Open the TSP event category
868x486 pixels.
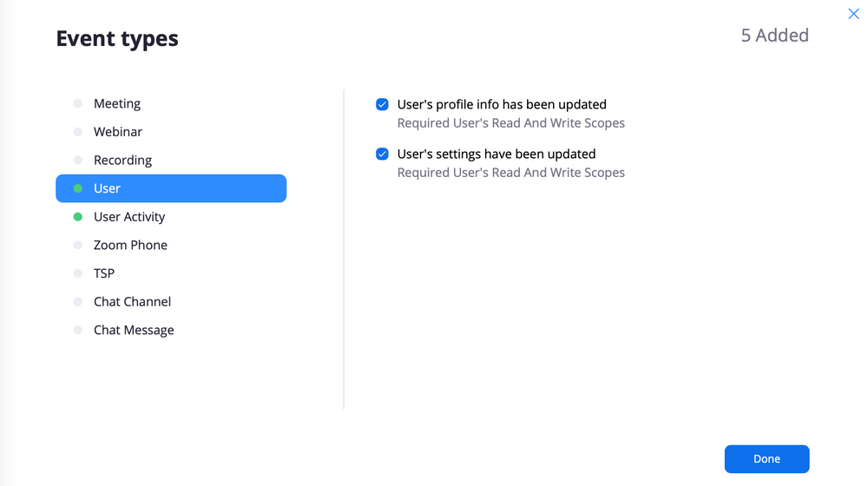tap(104, 273)
